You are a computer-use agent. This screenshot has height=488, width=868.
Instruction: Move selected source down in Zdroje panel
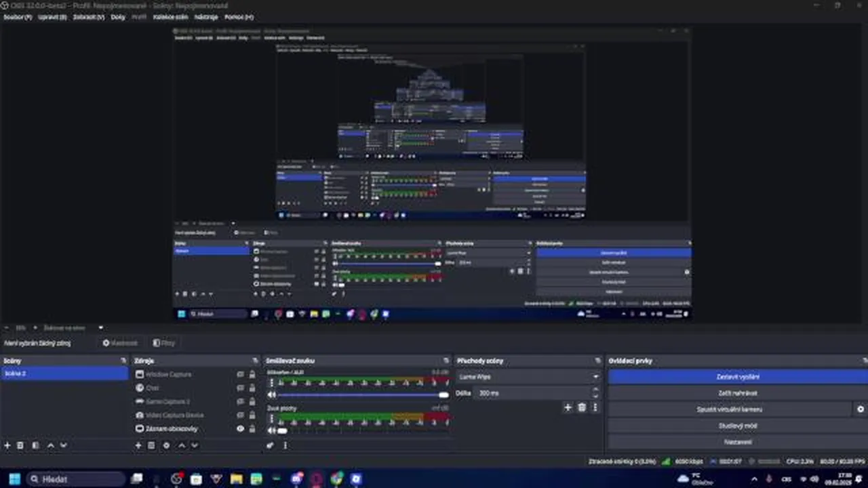click(x=194, y=445)
